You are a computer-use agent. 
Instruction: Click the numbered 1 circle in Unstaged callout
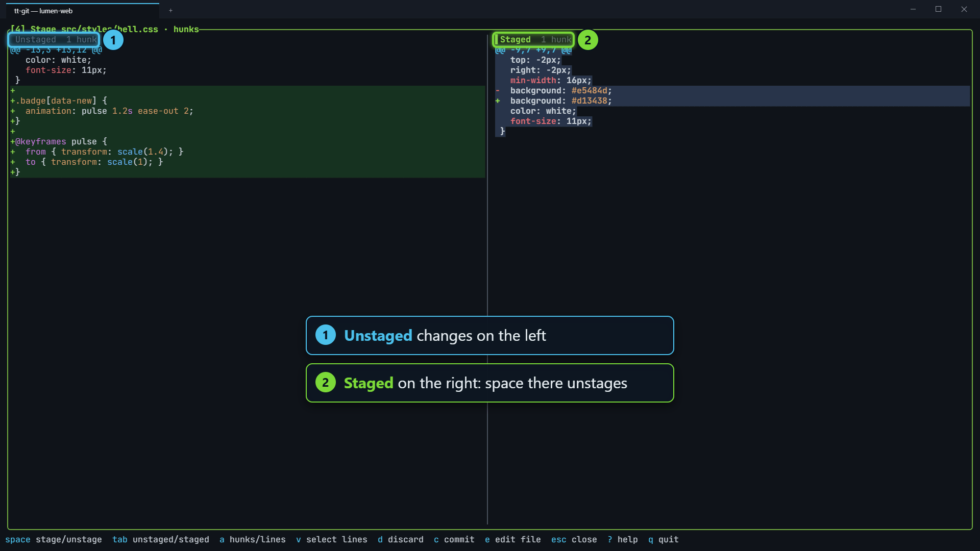coord(326,335)
